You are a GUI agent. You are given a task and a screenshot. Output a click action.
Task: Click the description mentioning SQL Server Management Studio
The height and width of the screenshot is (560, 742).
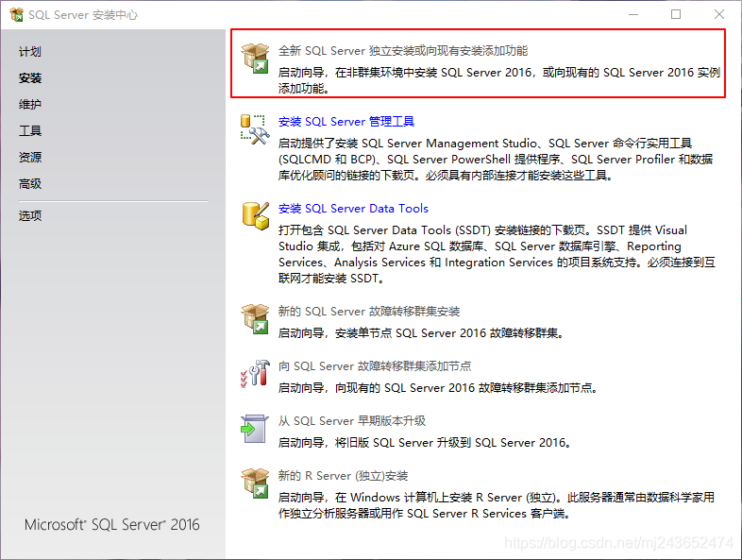[x=496, y=160]
